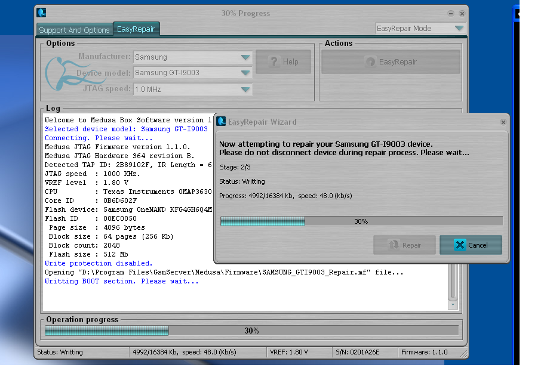Expand the Manufacturer dropdown arrow
550x392 pixels.
(245, 57)
